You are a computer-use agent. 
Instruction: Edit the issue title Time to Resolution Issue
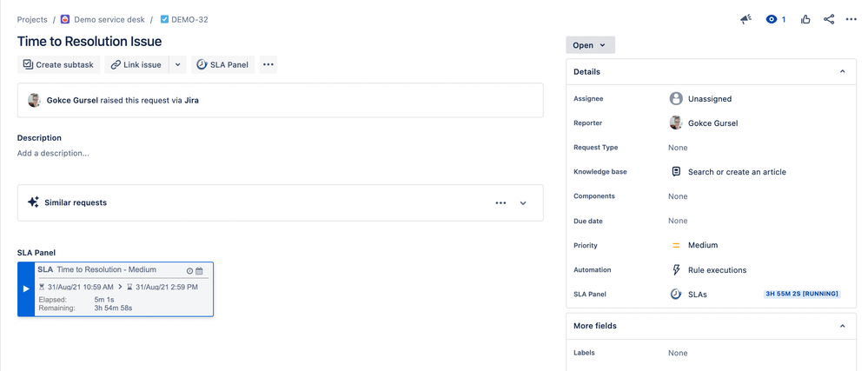tap(89, 42)
